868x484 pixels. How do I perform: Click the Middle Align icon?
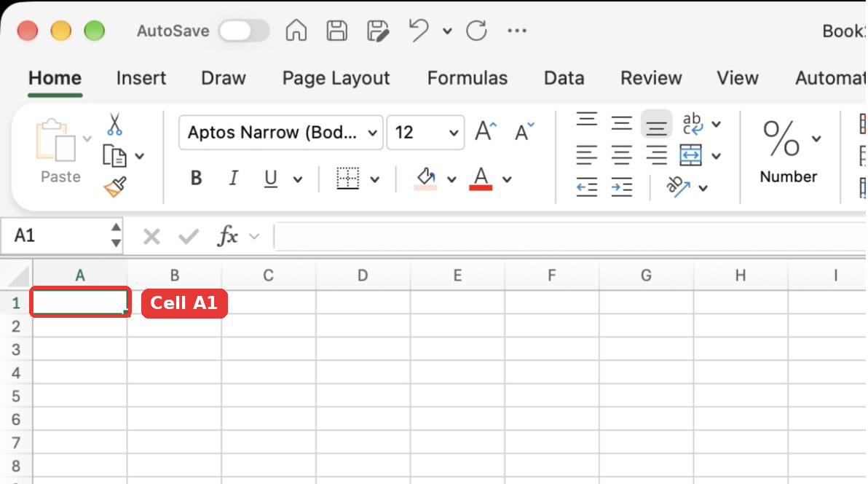(622, 123)
